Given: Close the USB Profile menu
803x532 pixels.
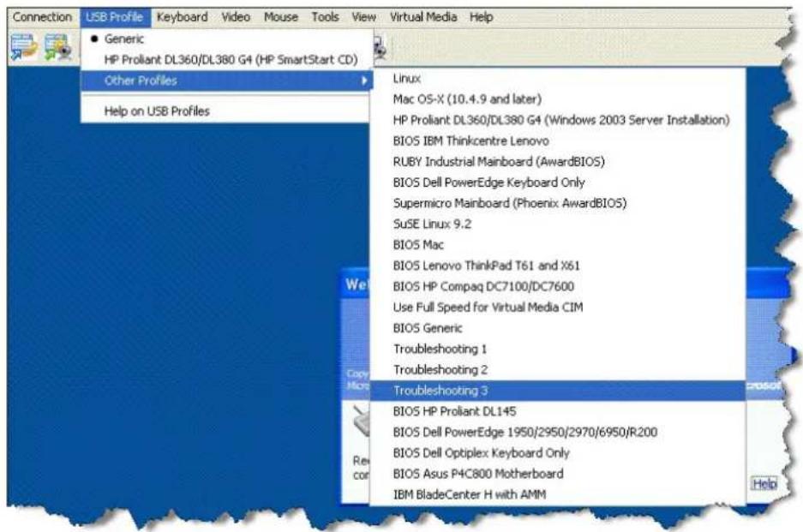Looking at the screenshot, I should tap(115, 17).
